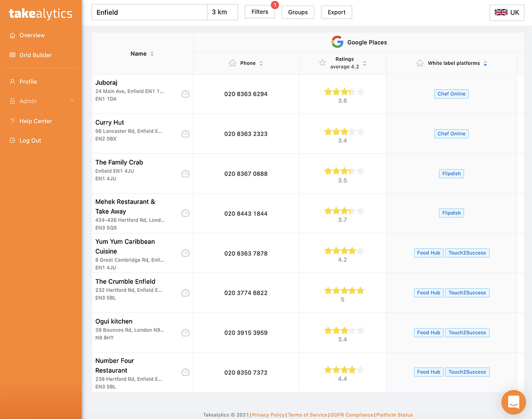Click the Log Out icon
The width and height of the screenshot is (532, 419).
click(x=13, y=140)
